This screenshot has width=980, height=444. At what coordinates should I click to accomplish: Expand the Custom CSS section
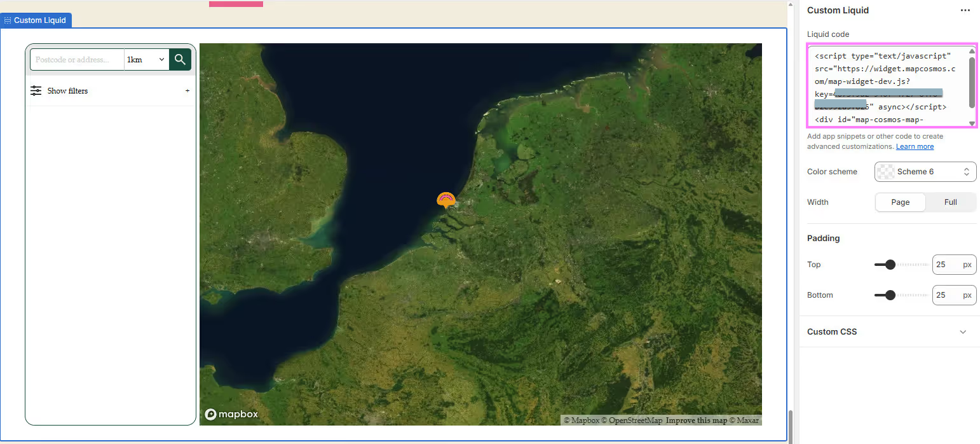click(963, 332)
